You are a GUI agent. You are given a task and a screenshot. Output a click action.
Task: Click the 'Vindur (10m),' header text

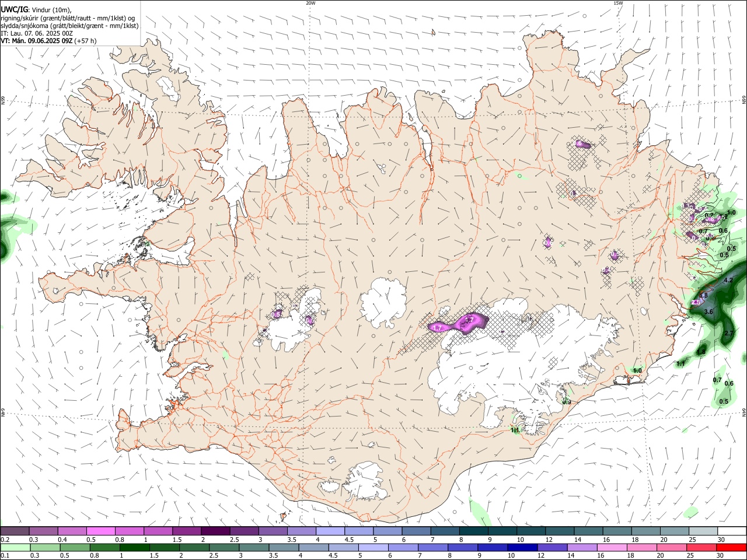(x=51, y=10)
